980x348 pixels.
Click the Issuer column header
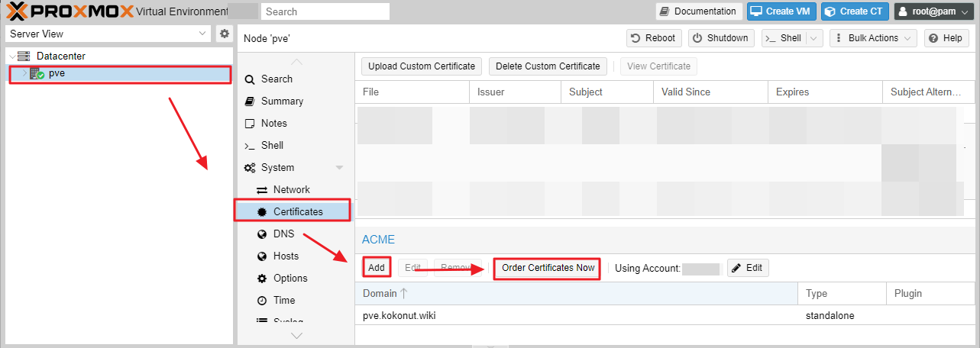coord(515,92)
